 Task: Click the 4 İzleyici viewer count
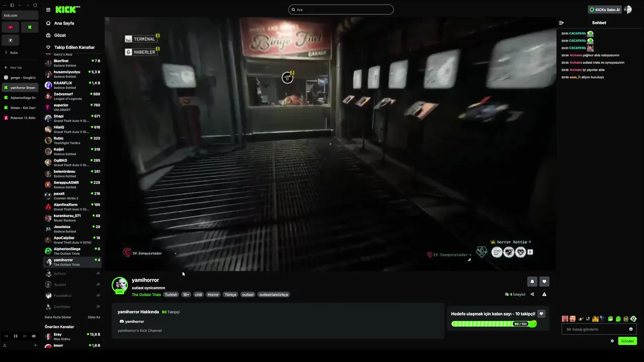point(515,295)
